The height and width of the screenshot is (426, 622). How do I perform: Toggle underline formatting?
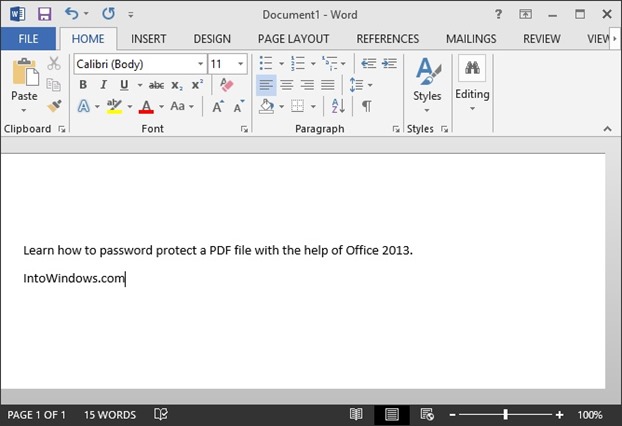click(x=124, y=85)
